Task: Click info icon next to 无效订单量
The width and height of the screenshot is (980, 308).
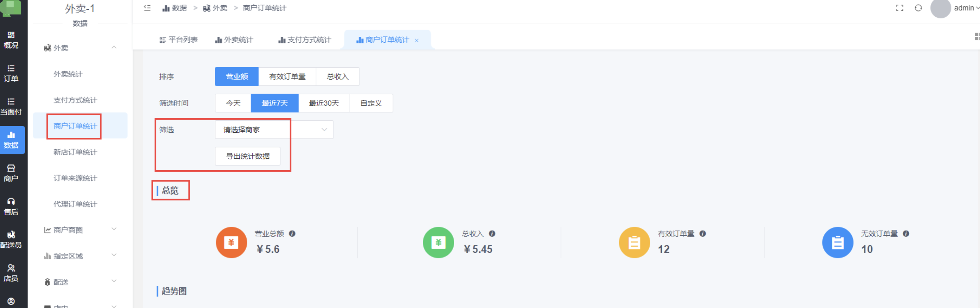Action: 906,234
